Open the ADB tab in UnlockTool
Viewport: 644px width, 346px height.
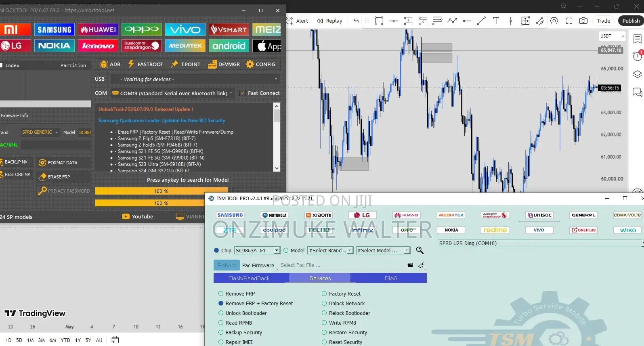(x=110, y=64)
